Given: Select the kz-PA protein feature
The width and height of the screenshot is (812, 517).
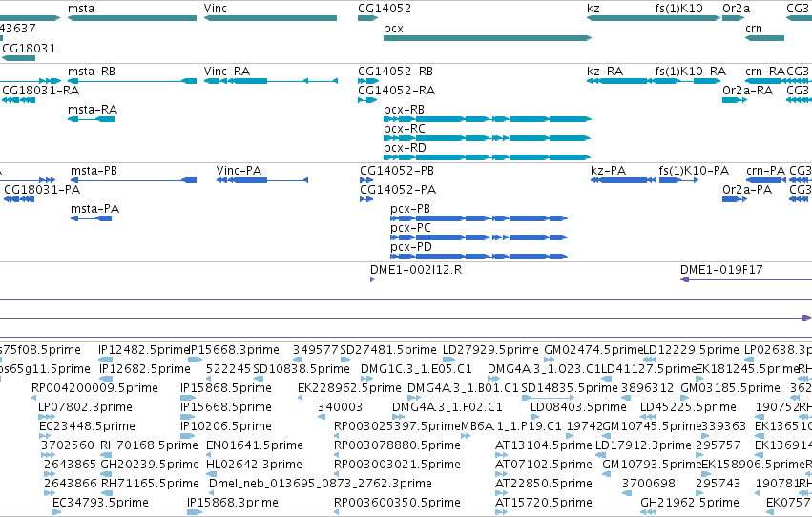Looking at the screenshot, I should click(623, 180).
